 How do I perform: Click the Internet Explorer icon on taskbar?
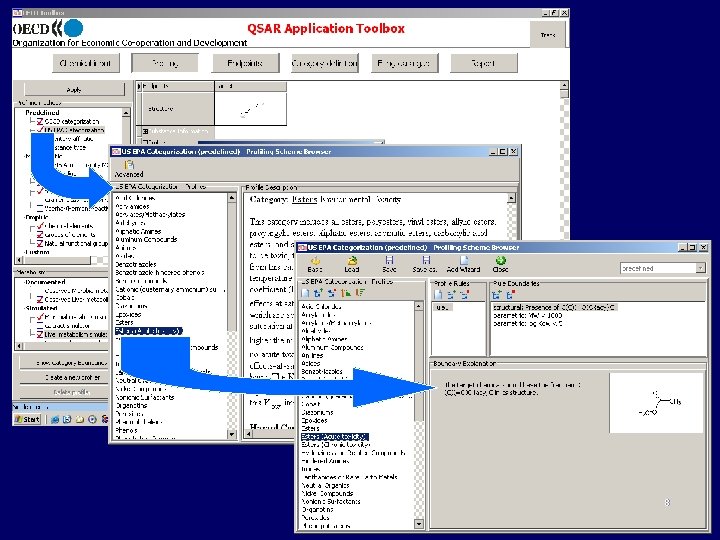click(x=55, y=419)
